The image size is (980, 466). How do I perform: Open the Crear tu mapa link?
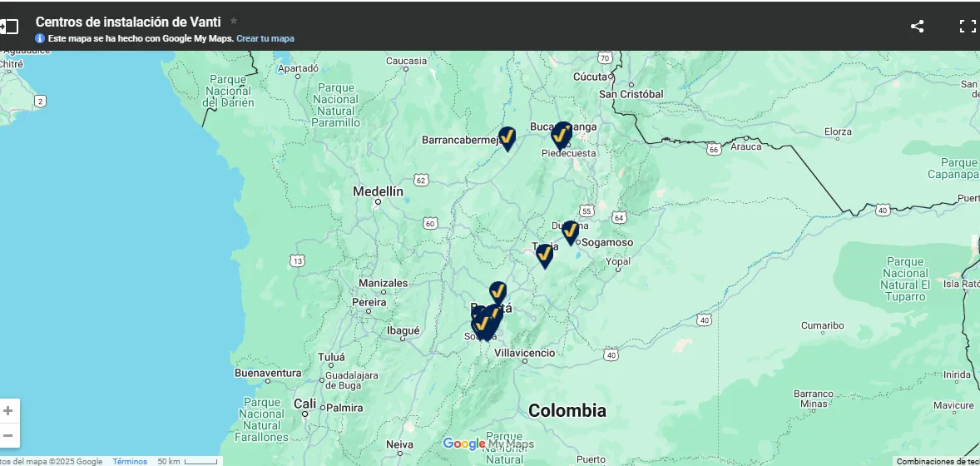tap(265, 38)
